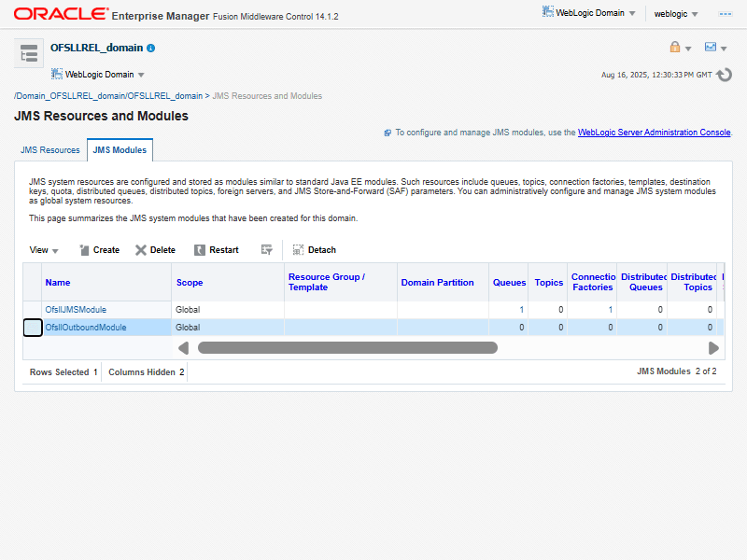
Task: Click the OFSLLREL_domain page title
Action: (97, 48)
